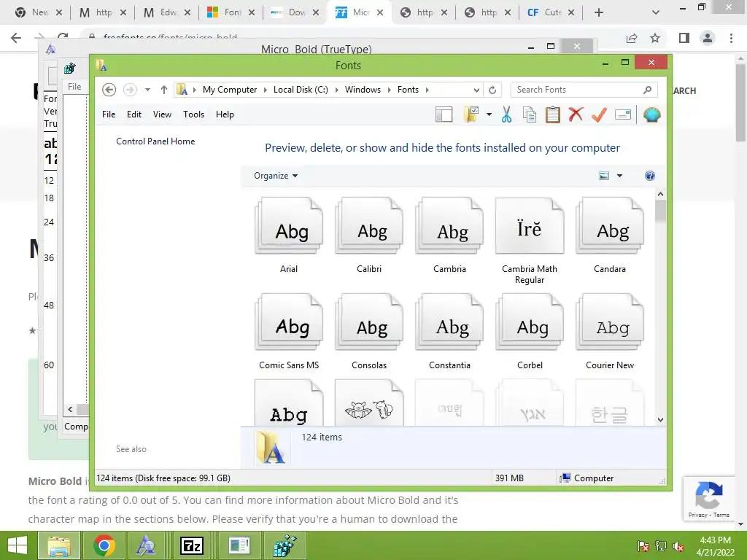747x560 pixels.
Task: Open the View menu
Action: [162, 114]
